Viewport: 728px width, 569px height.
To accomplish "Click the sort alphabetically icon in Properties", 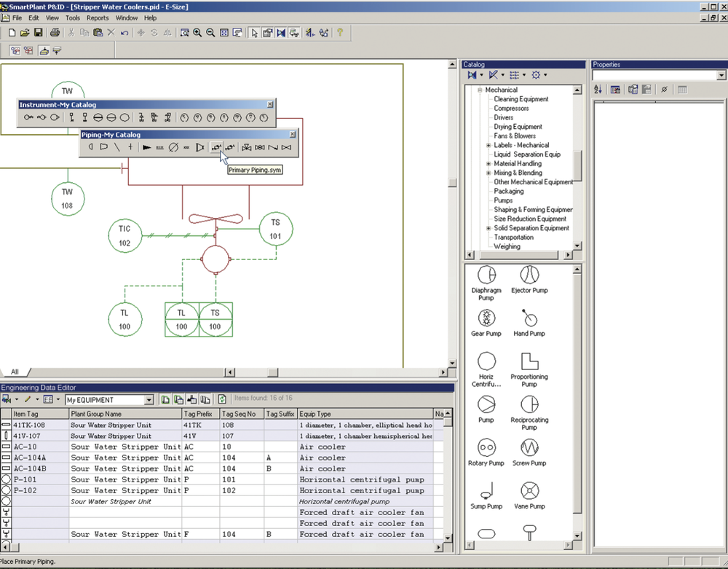I will click(x=598, y=90).
